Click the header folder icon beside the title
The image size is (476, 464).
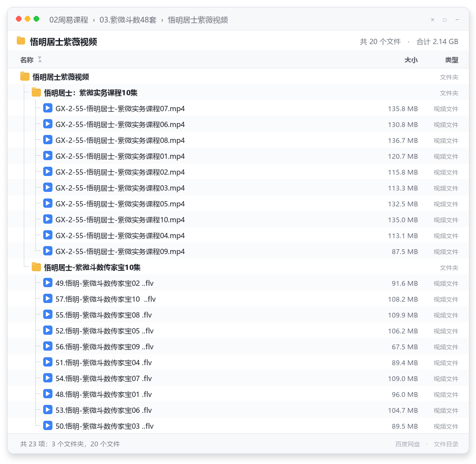pos(21,41)
